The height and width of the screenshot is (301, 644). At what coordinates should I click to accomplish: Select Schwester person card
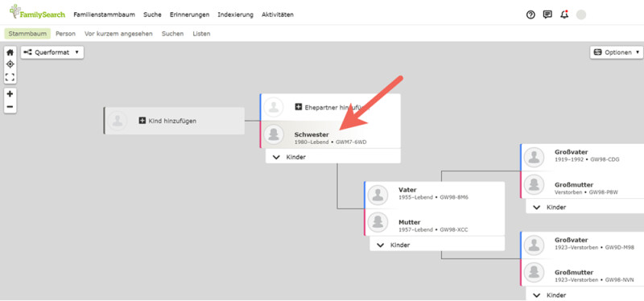point(330,134)
